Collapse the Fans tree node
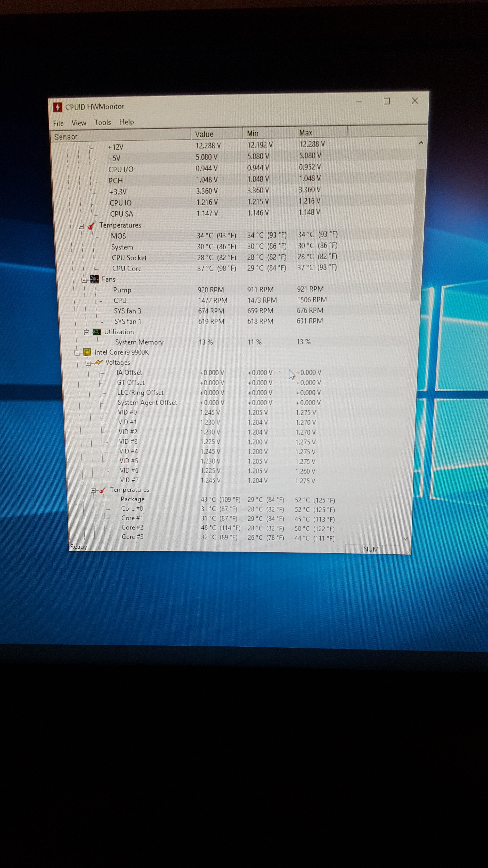 (x=84, y=280)
